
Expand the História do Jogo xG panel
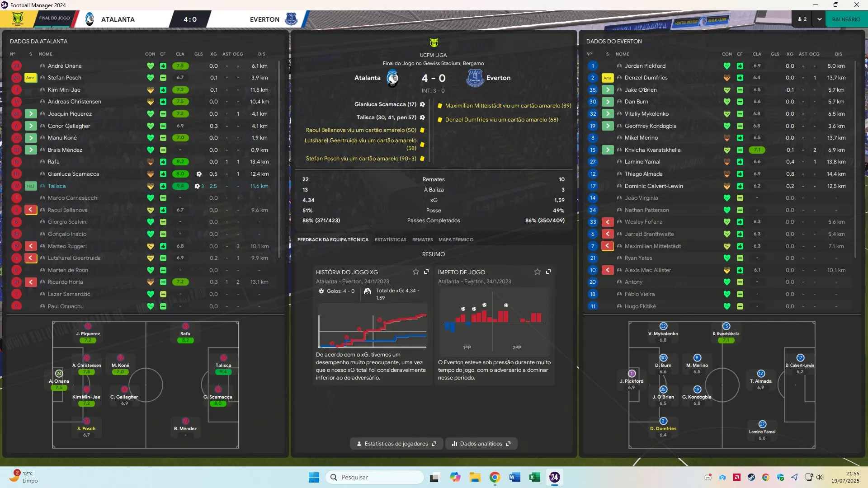point(426,272)
